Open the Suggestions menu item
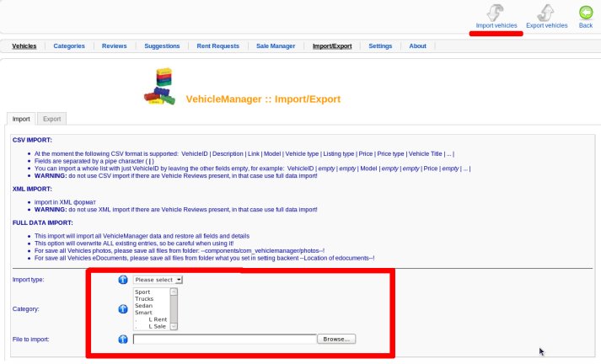 (162, 46)
